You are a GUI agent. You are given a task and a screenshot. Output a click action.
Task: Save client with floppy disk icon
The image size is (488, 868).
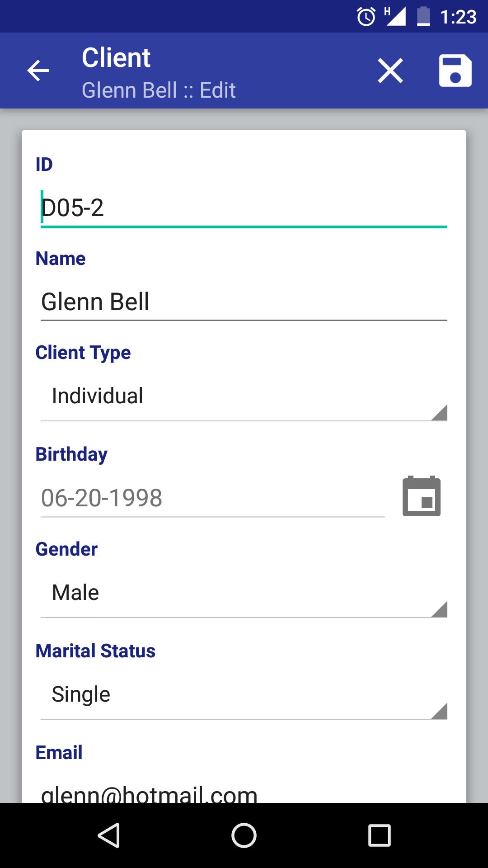pos(455,71)
